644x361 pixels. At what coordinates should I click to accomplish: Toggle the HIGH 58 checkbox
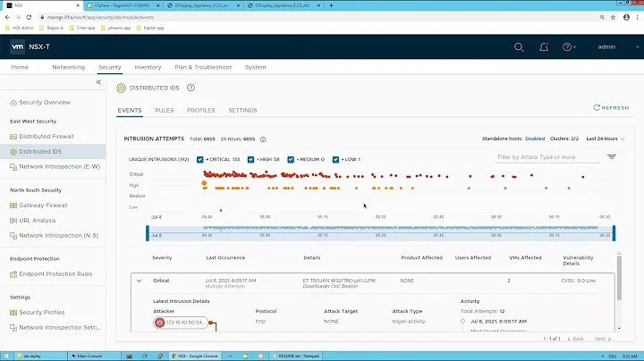pyautogui.click(x=250, y=160)
